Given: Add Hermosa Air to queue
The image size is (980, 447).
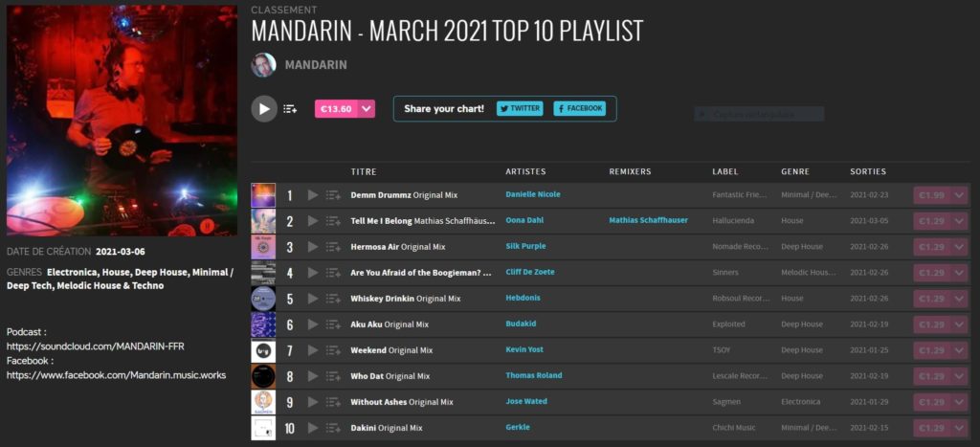Looking at the screenshot, I should [333, 247].
